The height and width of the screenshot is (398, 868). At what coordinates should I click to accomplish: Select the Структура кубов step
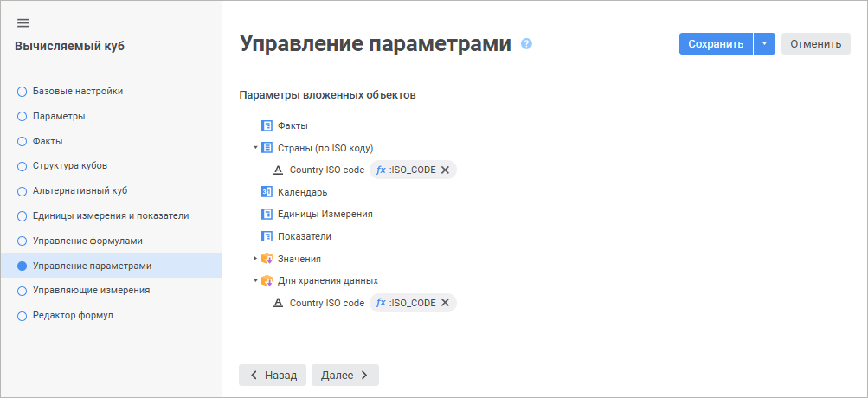click(69, 165)
